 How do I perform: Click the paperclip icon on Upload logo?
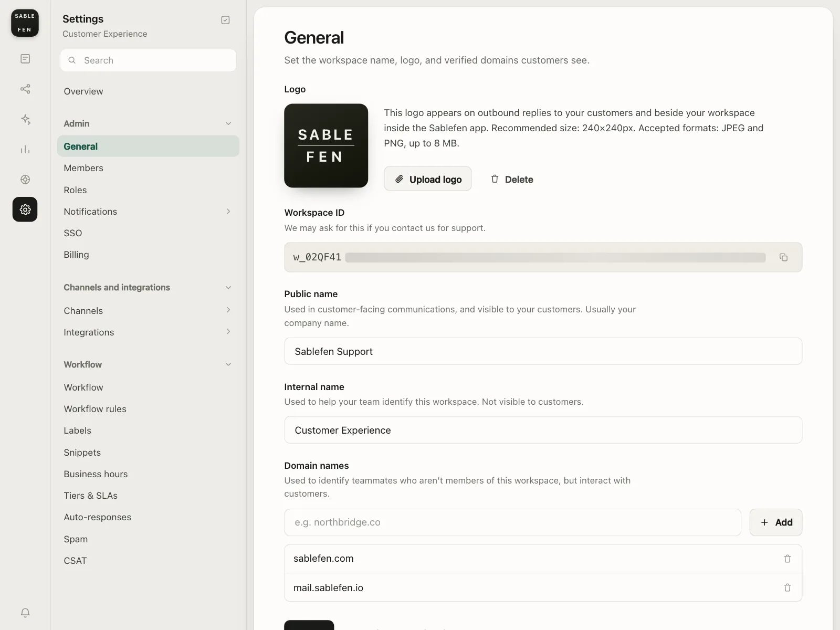[400, 179]
